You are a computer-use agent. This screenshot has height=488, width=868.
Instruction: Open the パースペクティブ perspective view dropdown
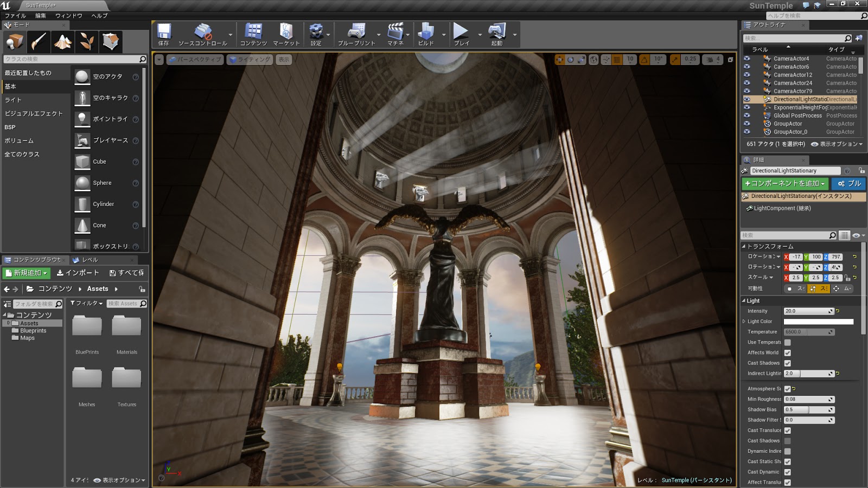tap(195, 60)
